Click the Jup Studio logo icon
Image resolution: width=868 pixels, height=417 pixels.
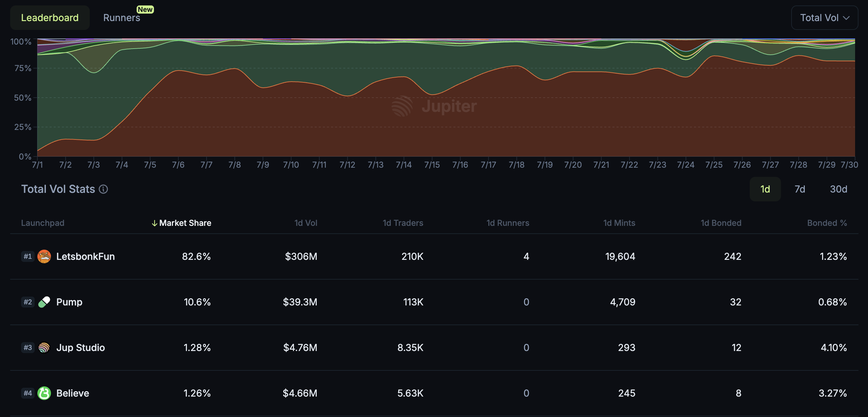pos(44,348)
